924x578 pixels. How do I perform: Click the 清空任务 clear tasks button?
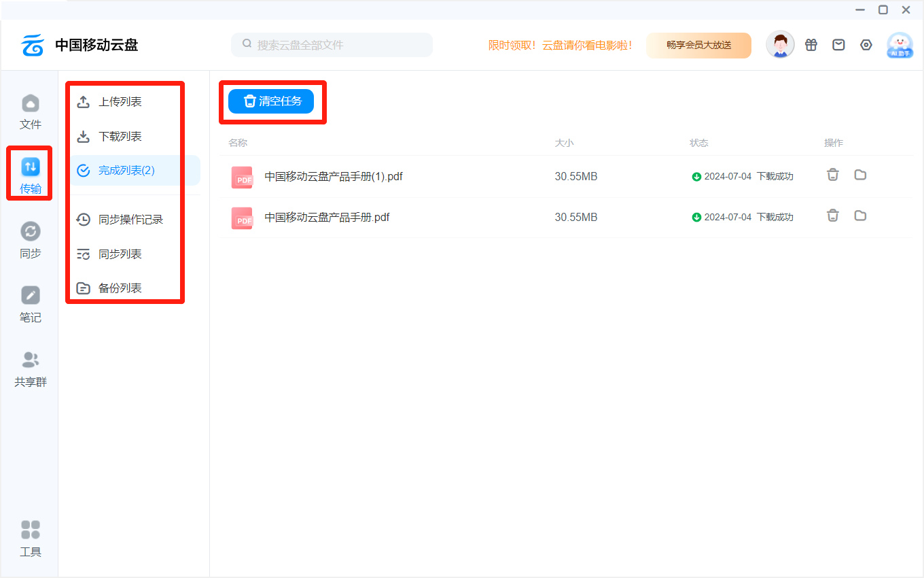click(x=271, y=101)
